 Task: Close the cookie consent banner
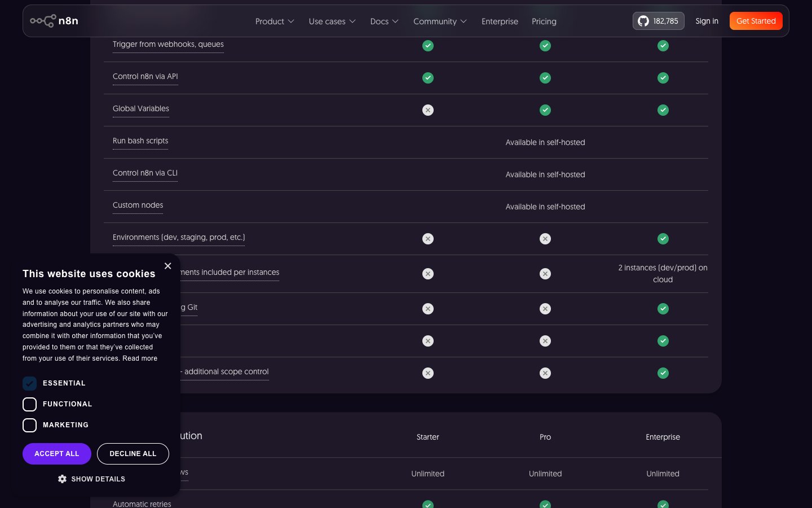click(167, 266)
